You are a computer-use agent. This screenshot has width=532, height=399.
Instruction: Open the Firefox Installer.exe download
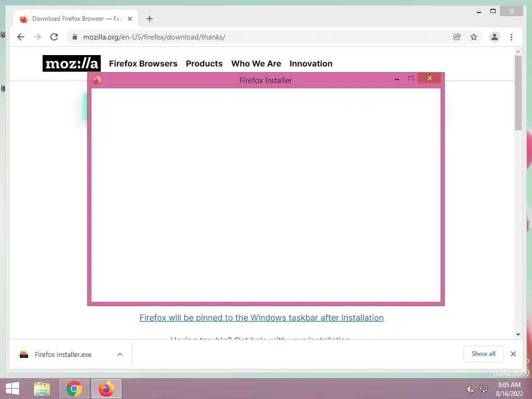[63, 354]
